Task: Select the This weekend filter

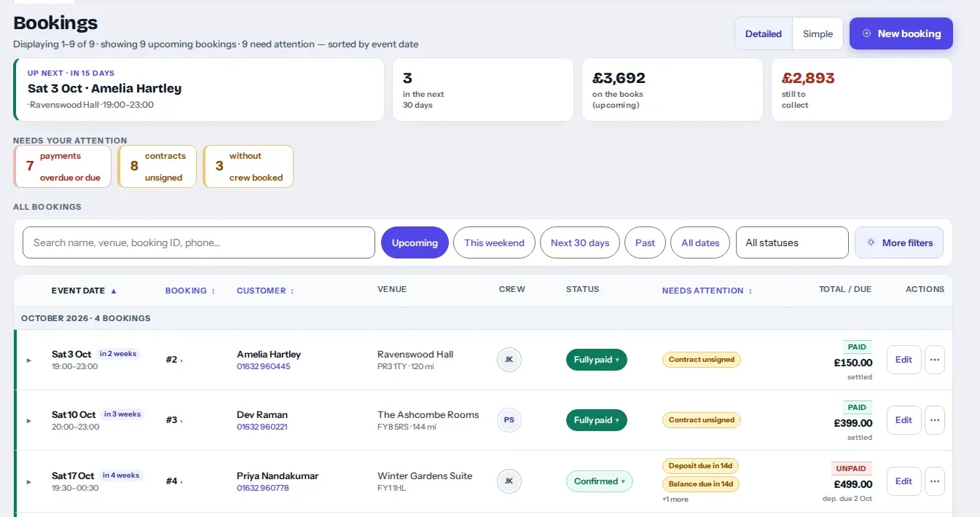Action: (x=494, y=242)
